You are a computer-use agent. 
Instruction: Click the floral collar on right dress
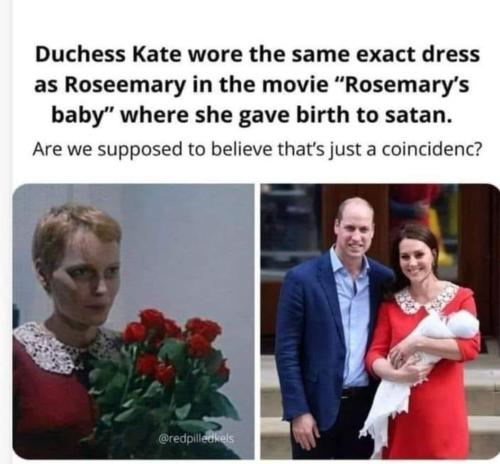click(x=425, y=299)
